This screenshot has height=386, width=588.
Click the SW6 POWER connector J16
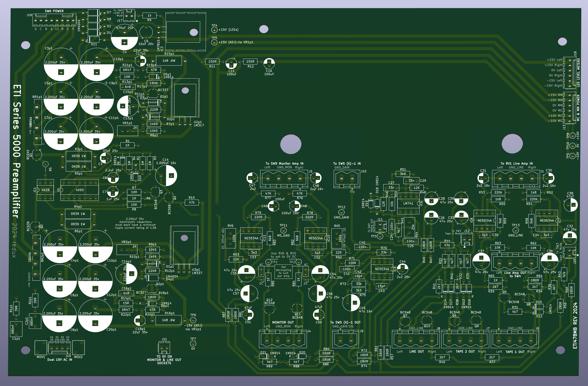[x=54, y=20]
